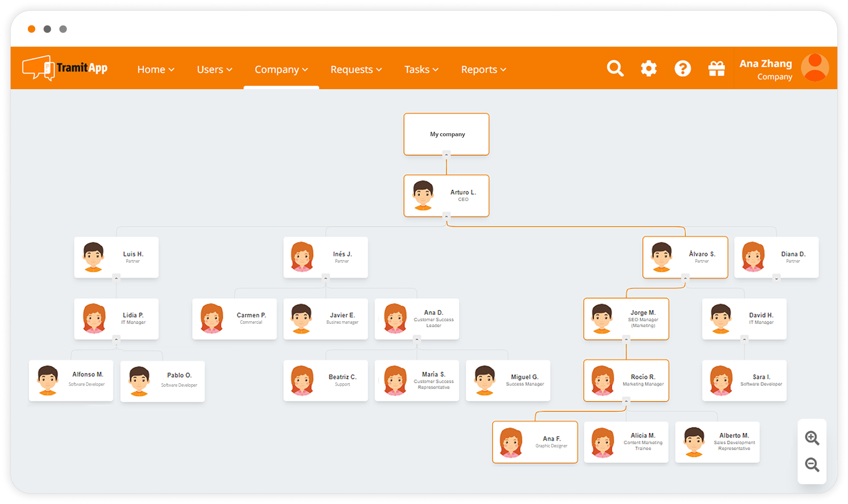This screenshot has width=848, height=504.
Task: Click the TramitApp logo
Action: pos(65,68)
